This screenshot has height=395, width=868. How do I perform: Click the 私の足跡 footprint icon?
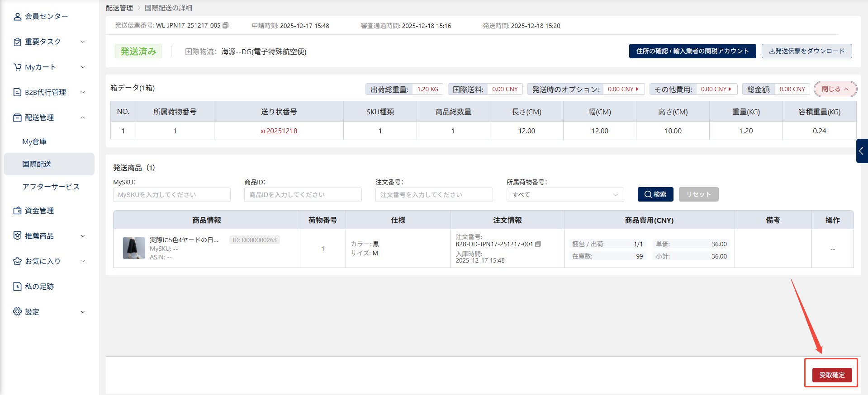click(x=17, y=287)
